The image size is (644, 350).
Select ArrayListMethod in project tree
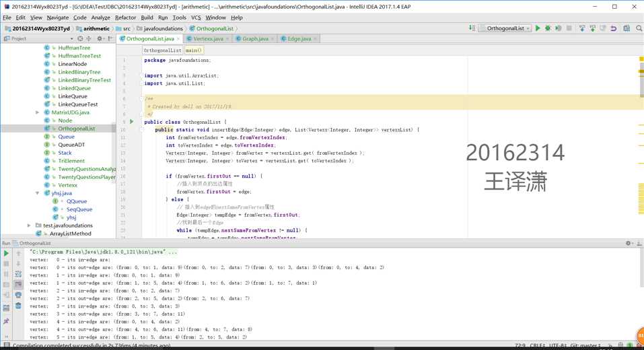pos(70,234)
